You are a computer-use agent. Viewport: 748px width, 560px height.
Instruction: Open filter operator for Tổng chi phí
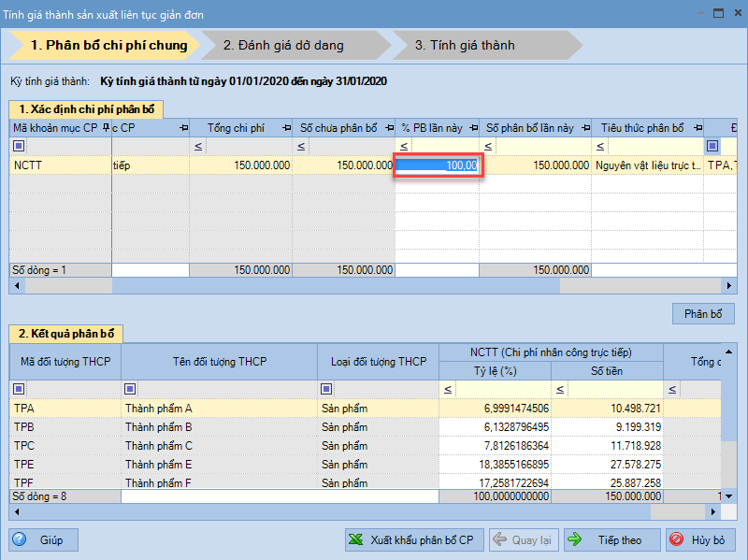click(x=198, y=147)
